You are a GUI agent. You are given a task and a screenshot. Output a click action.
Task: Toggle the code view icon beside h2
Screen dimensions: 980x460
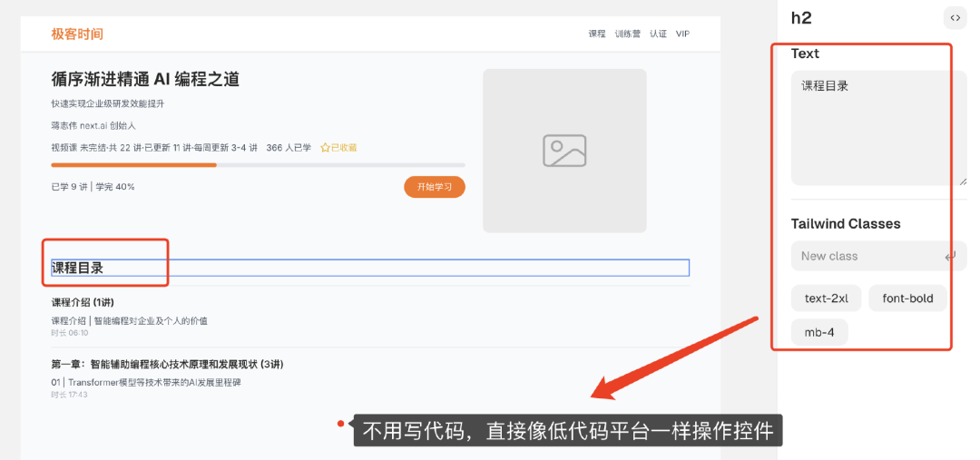click(955, 18)
